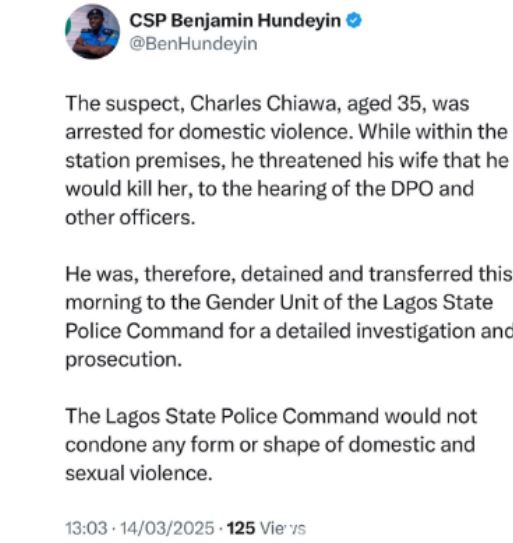Select 'arrested for domestic violence' text
Screen dimensions: 513x543
tap(207, 132)
